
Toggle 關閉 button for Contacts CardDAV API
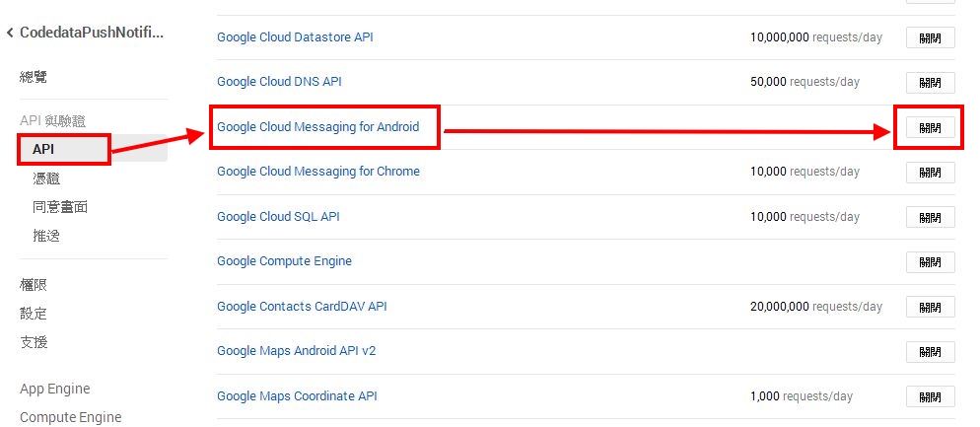[931, 307]
